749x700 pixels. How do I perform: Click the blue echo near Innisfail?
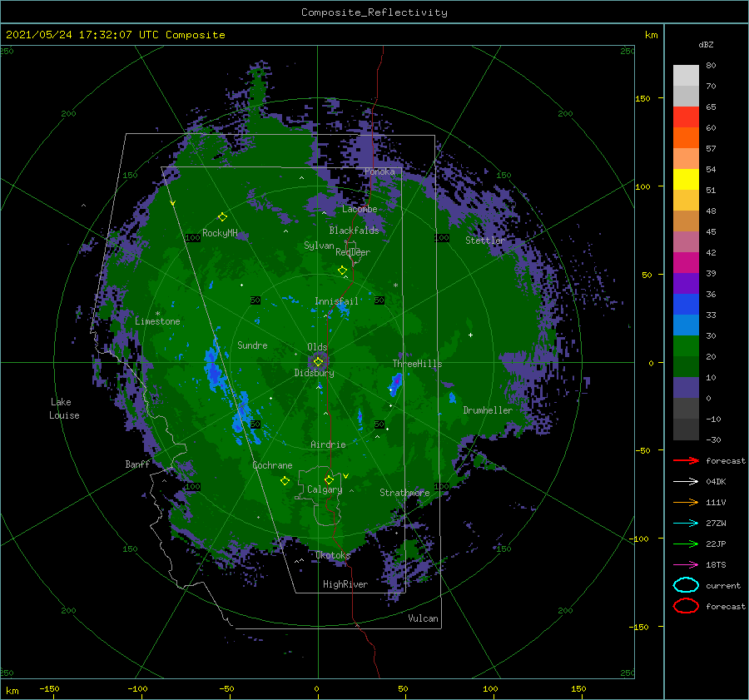tap(343, 307)
